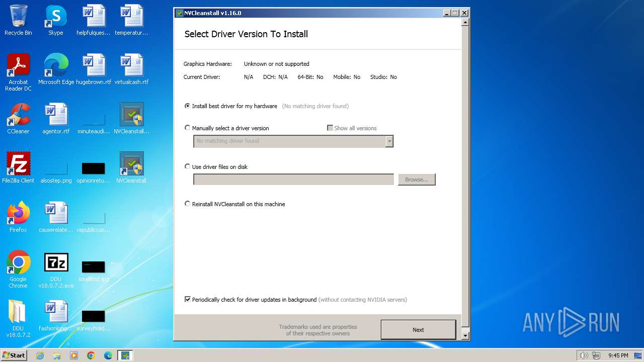
Task: Toggle Show all versions checkbox
Action: click(352, 128)
